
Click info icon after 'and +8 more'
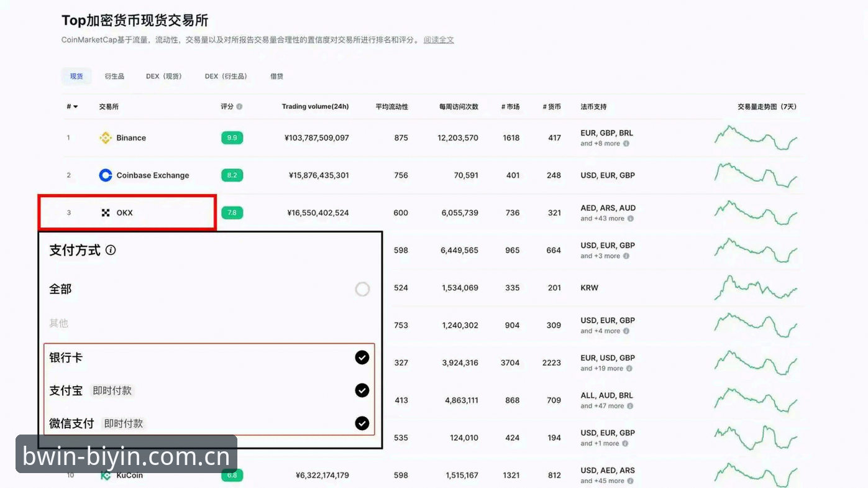[626, 144]
